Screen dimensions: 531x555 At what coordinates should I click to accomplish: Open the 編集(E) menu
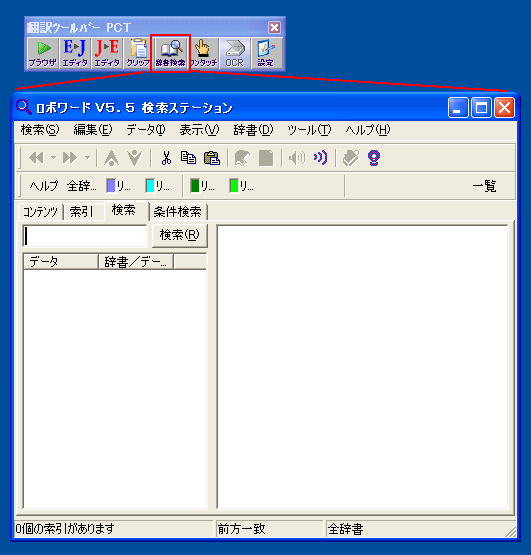(93, 130)
